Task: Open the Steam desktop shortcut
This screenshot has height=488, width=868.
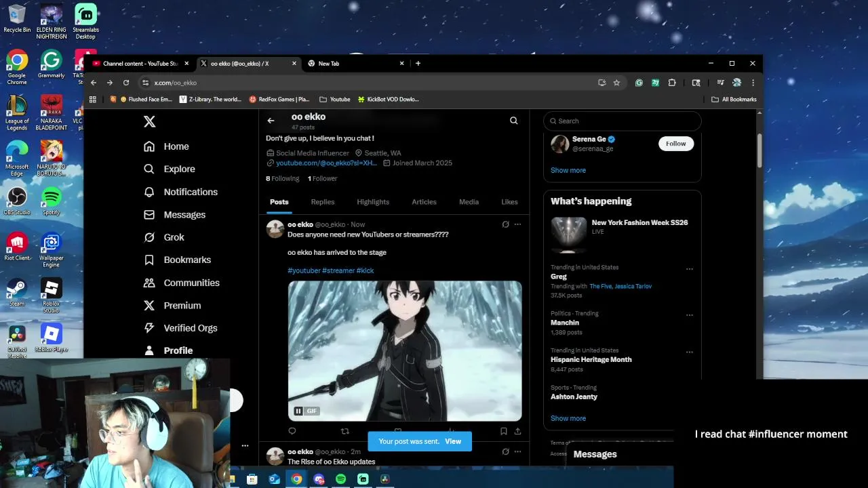Action: 17,292
